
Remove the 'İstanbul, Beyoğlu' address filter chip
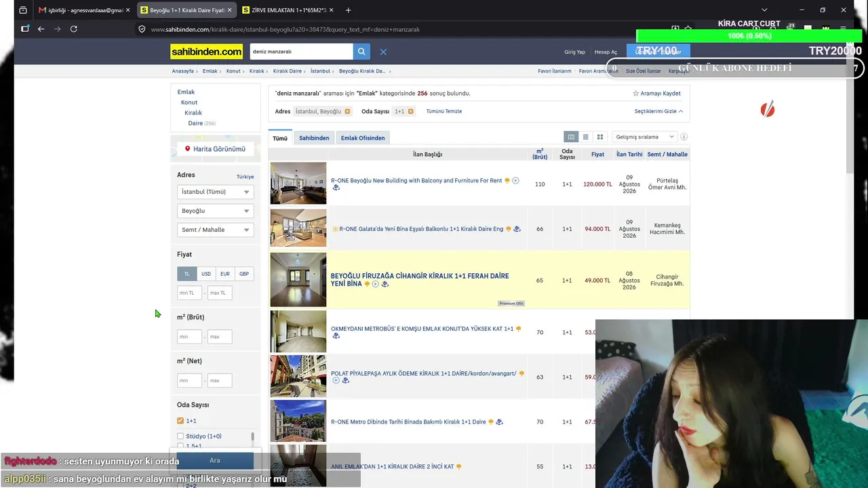347,111
